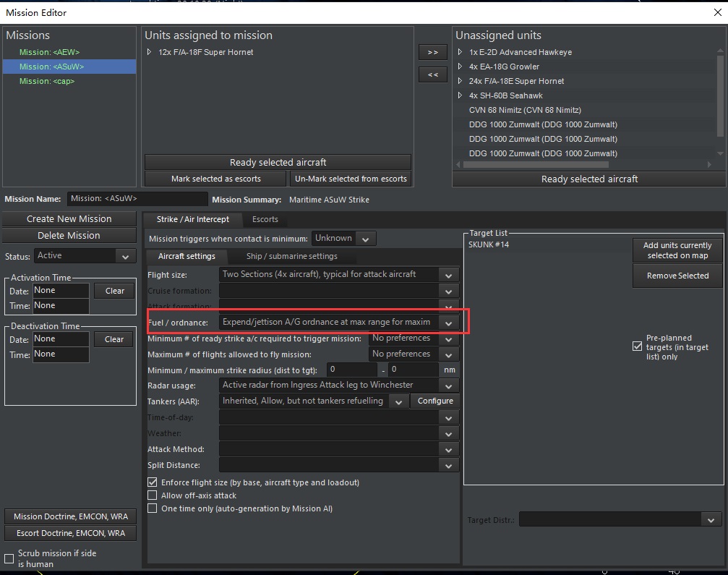The height and width of the screenshot is (575, 728).
Task: Open maximum flights allowed dropdown
Action: pos(414,354)
